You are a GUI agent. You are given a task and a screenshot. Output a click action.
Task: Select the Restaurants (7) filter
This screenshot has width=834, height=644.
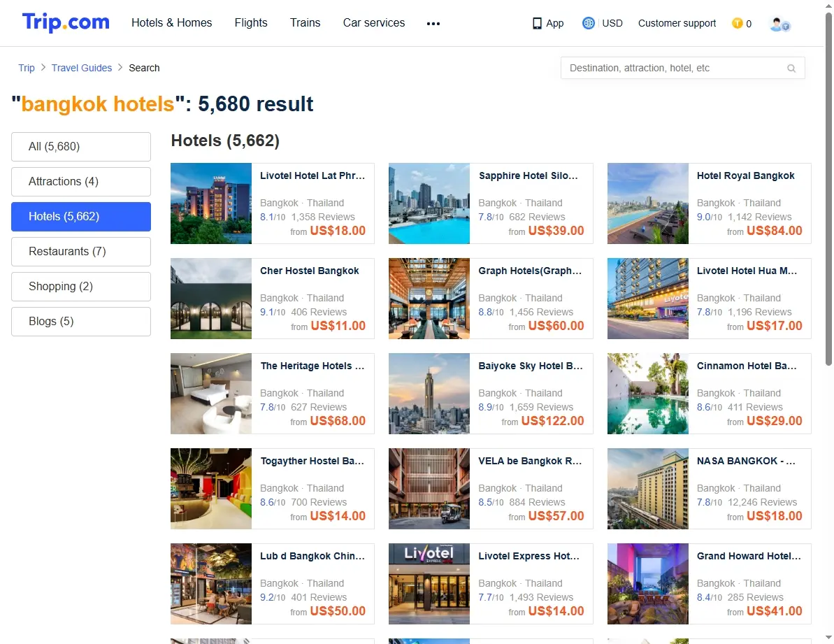(81, 252)
